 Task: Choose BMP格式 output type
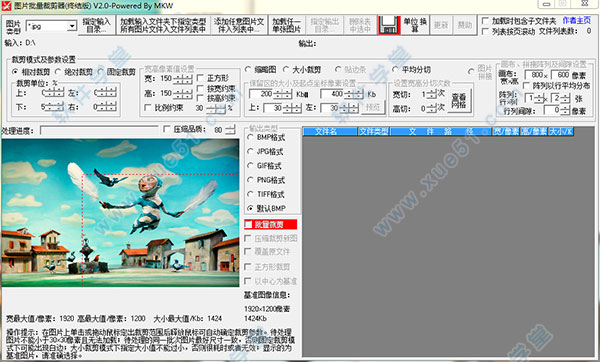[250, 137]
